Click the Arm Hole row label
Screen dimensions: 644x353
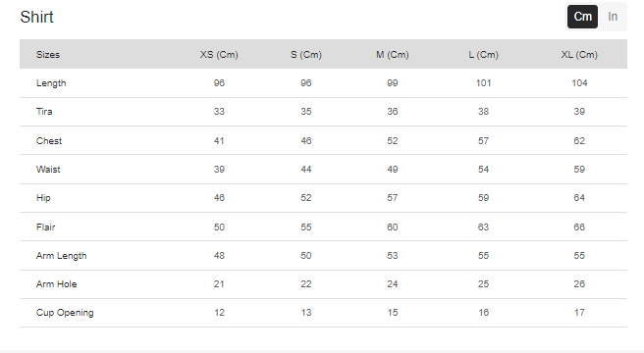tap(56, 284)
